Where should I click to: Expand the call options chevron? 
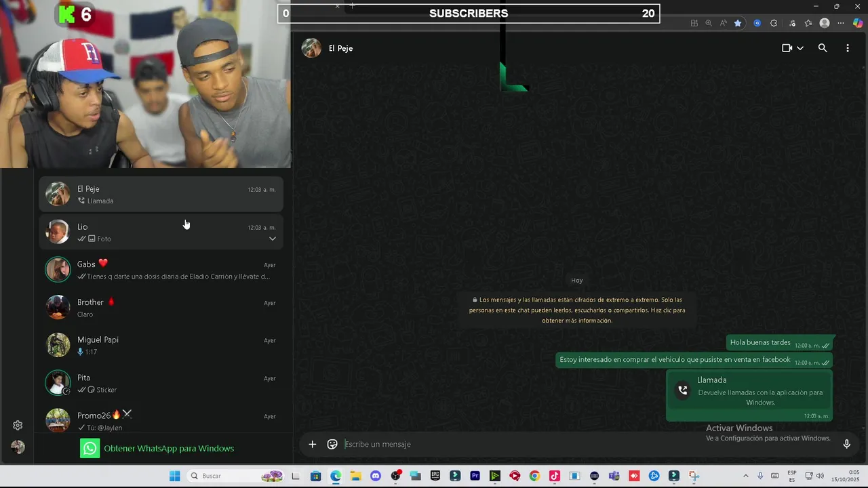click(800, 48)
